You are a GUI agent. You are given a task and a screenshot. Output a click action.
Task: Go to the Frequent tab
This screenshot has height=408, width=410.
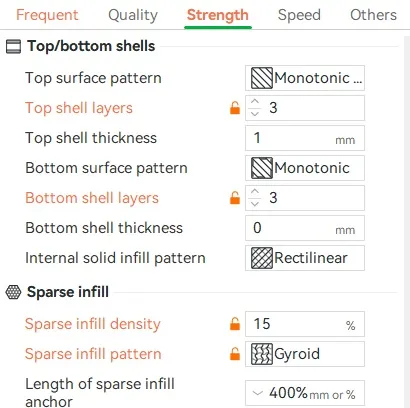coord(47,15)
